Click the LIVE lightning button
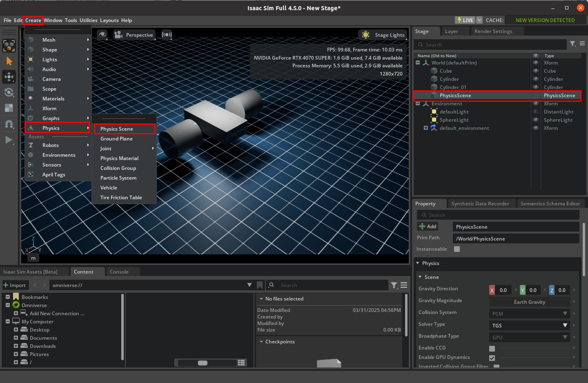This screenshot has height=383, width=588. 465,20
